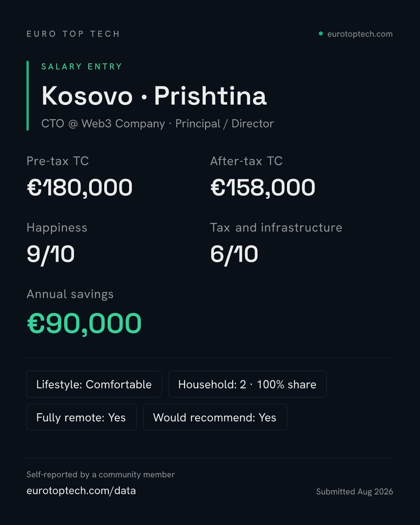Click the 6/10 tax and infrastructure score

pos(234,254)
